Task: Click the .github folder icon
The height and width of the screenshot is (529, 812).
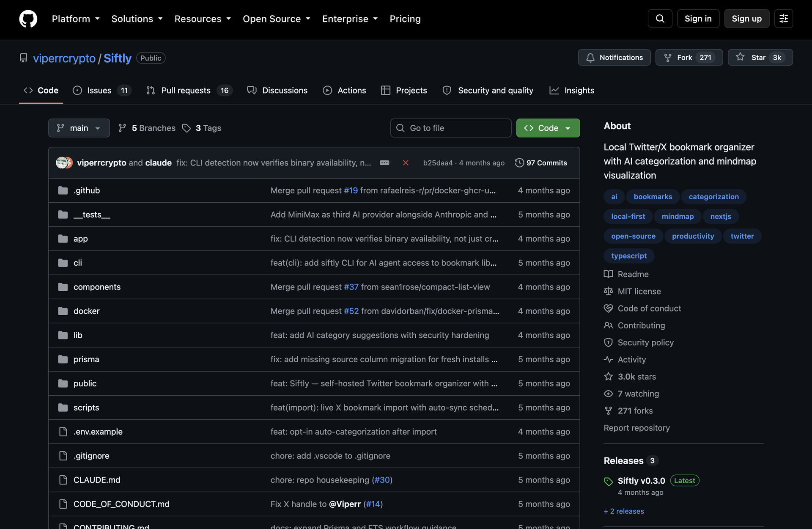Action: (x=63, y=190)
